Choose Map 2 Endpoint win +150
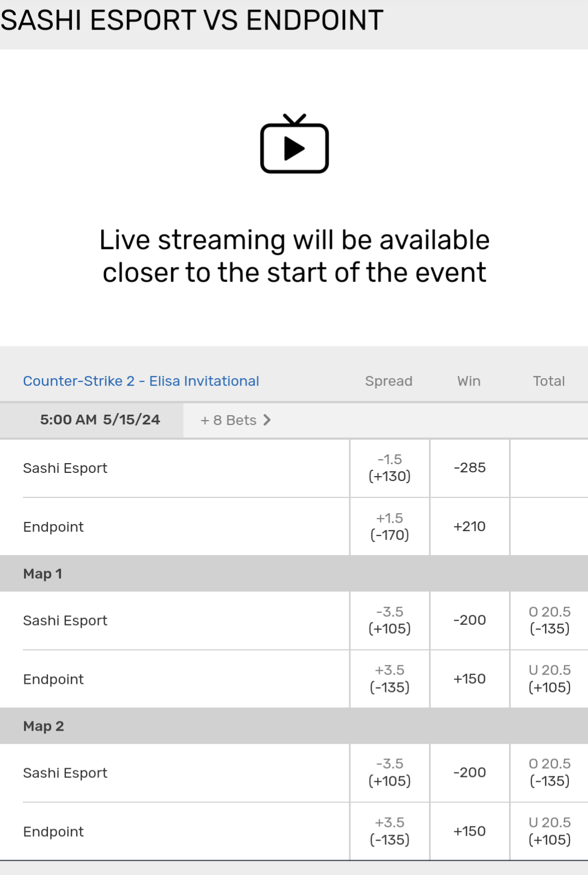The image size is (588, 875). 469,831
